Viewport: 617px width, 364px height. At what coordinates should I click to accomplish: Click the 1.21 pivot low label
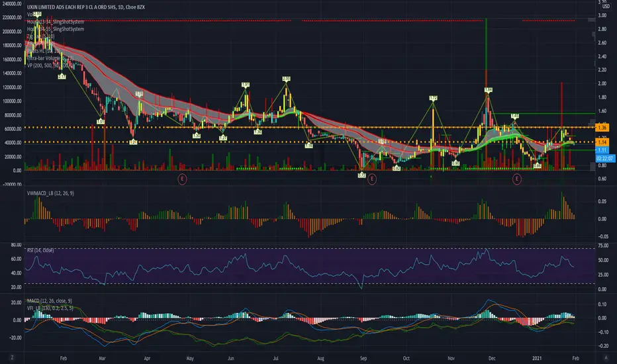133,142
